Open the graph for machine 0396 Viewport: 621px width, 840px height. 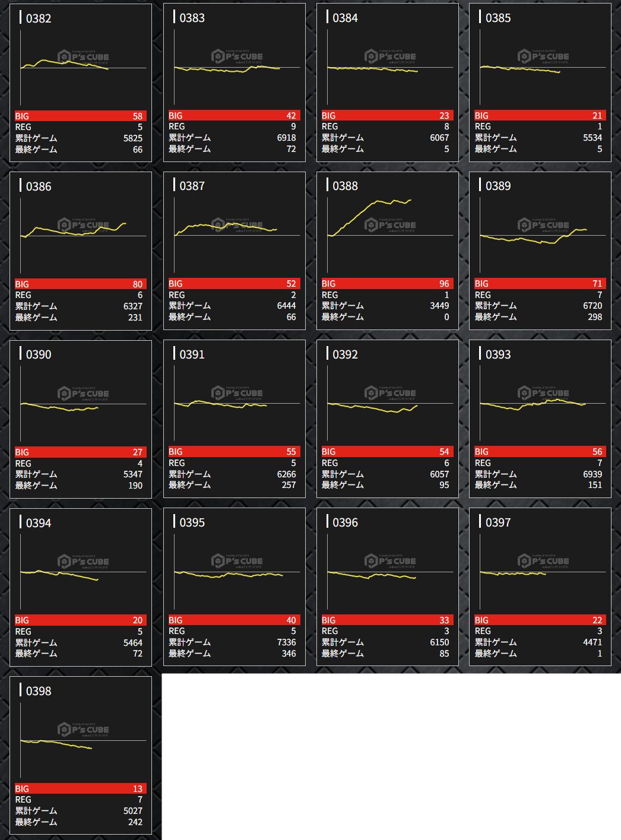(389, 572)
